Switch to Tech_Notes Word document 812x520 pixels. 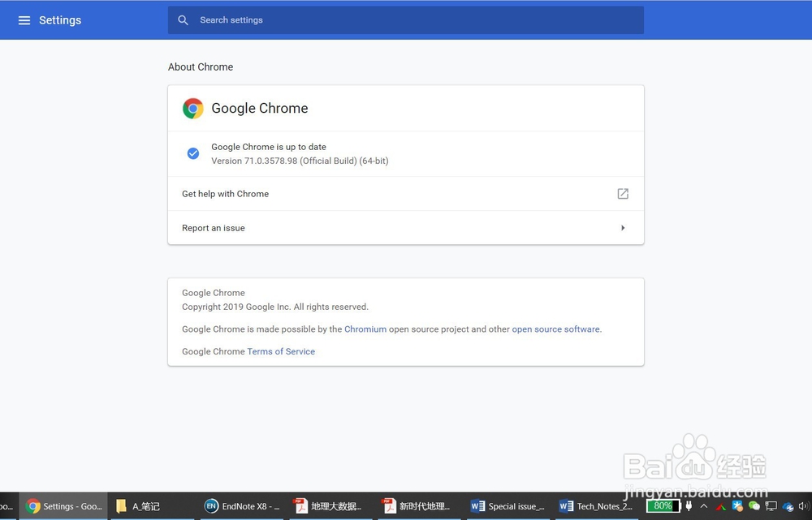[x=597, y=506]
